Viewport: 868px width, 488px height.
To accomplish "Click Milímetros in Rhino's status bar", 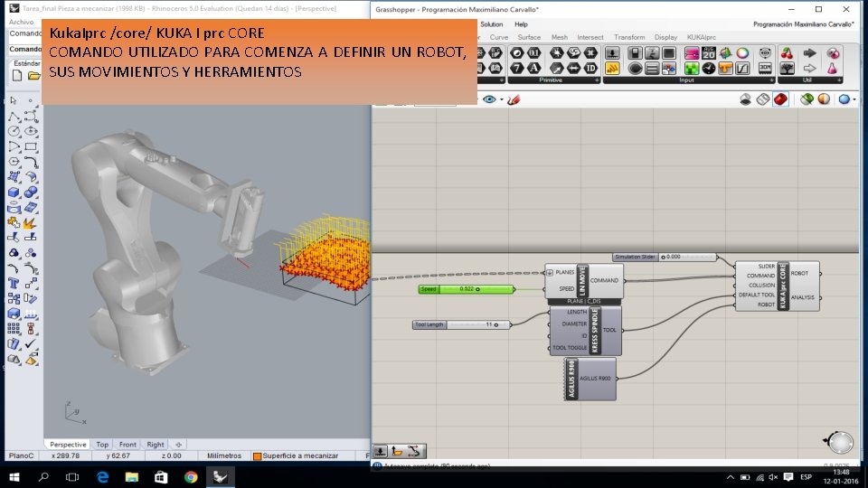I will tap(224, 455).
